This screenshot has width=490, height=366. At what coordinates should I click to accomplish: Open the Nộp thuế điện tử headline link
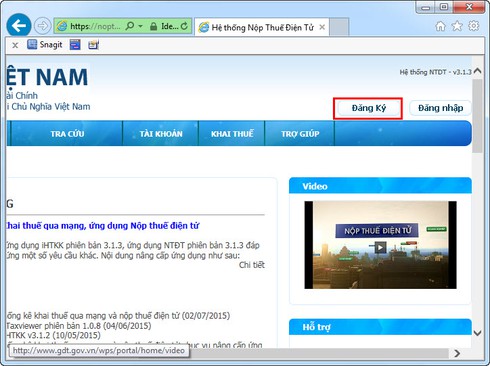coord(103,226)
